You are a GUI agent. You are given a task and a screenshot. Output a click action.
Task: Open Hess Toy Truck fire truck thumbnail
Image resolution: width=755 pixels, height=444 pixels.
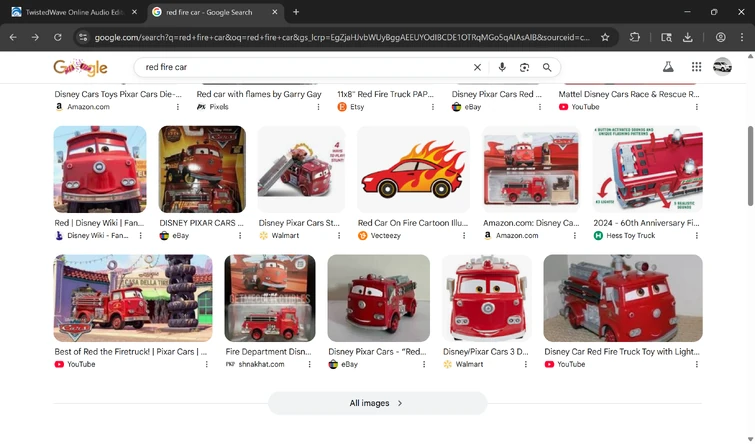pyautogui.click(x=648, y=169)
